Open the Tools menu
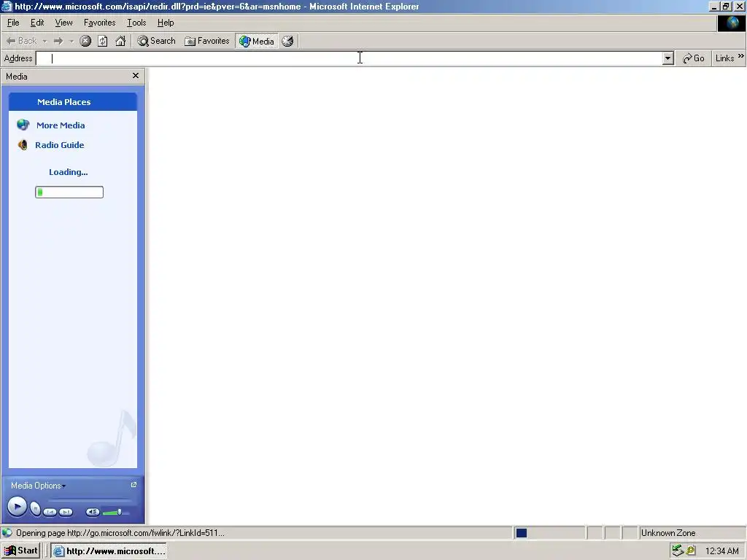 click(x=136, y=23)
